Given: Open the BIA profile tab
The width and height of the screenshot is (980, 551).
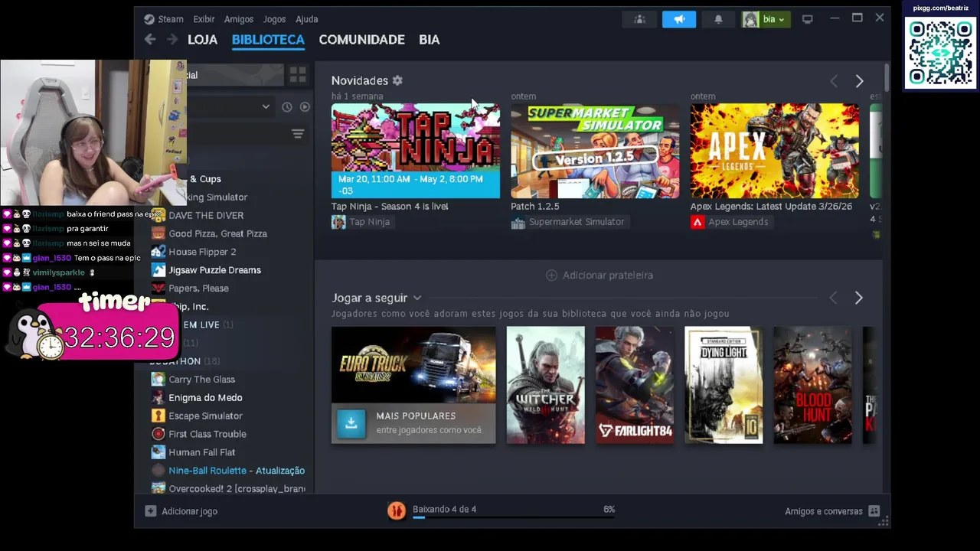Looking at the screenshot, I should coord(429,40).
